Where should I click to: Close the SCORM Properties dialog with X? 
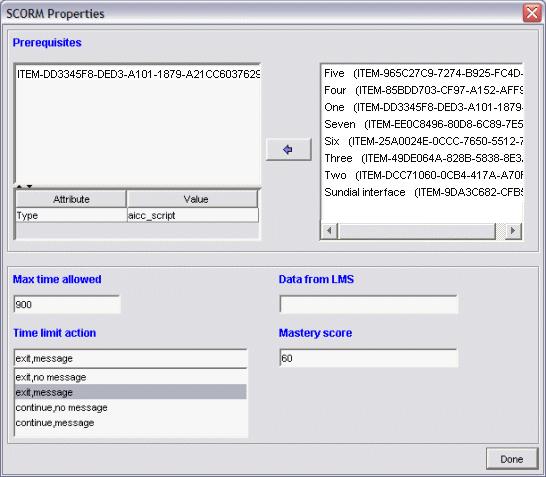[532, 13]
